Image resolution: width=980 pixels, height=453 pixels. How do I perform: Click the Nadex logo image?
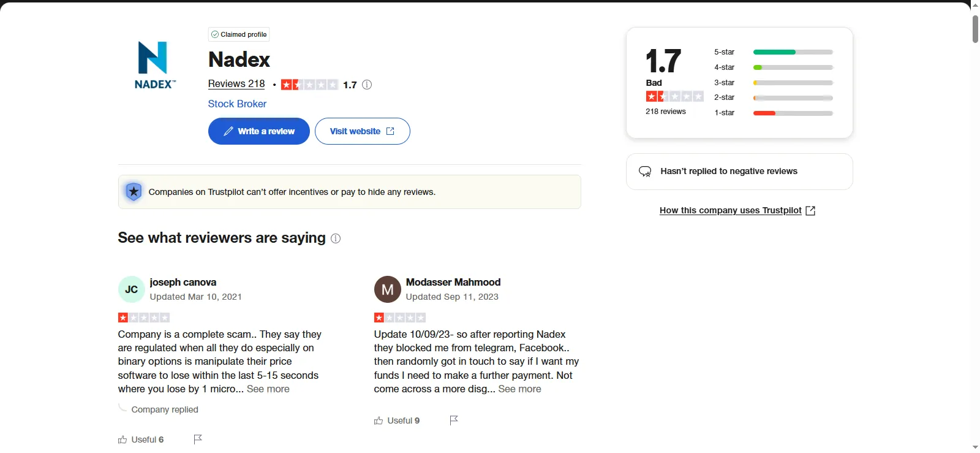coord(155,65)
